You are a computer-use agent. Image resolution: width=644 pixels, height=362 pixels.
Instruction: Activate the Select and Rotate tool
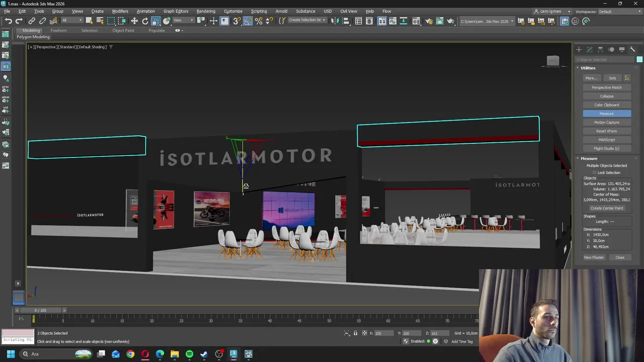[x=145, y=21]
